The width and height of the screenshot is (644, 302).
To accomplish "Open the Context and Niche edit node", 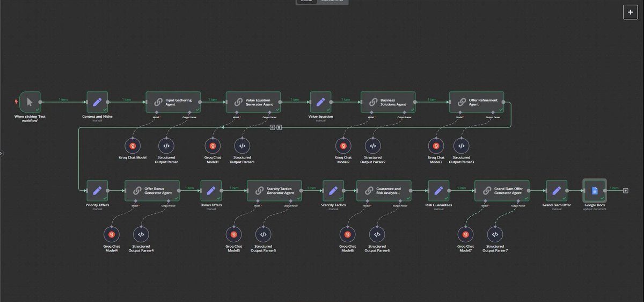I will pos(97,102).
